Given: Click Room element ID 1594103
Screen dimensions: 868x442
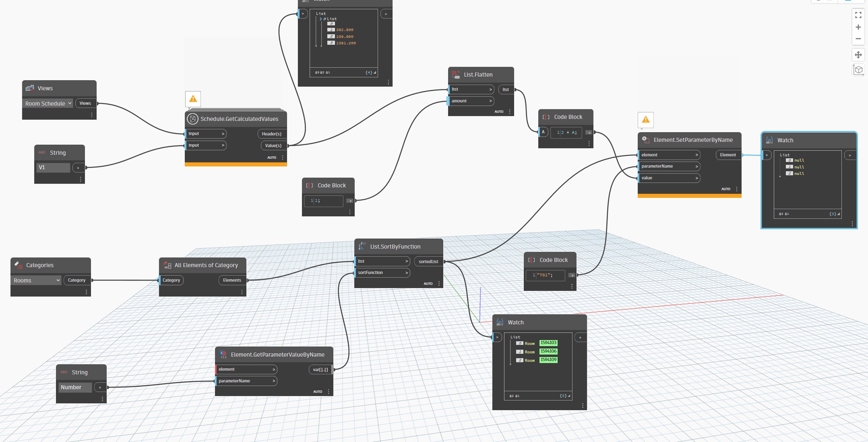Looking at the screenshot, I should 548,343.
